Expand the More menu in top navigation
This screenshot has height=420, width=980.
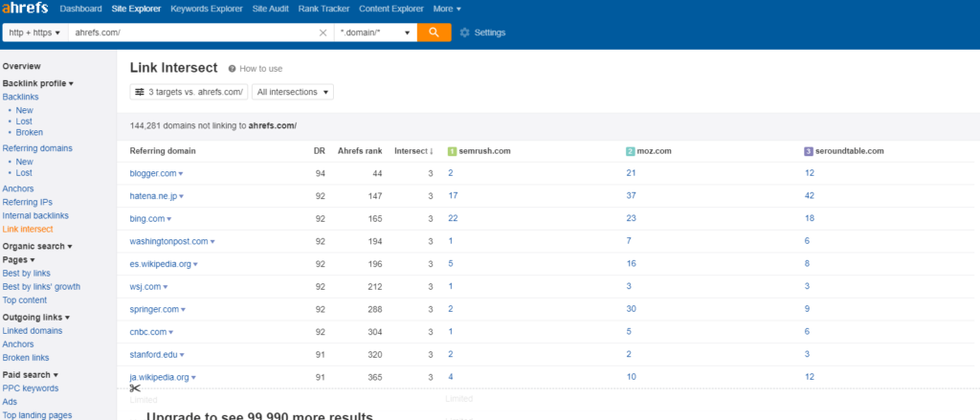447,9
